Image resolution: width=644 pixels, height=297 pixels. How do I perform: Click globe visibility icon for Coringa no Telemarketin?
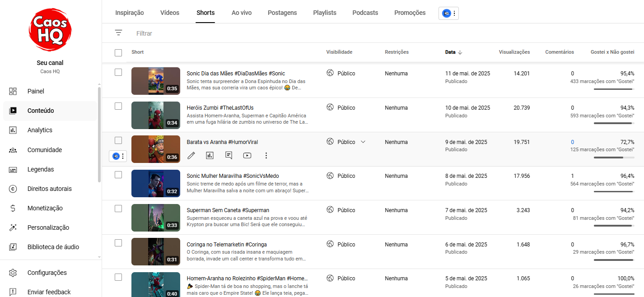pyautogui.click(x=330, y=244)
